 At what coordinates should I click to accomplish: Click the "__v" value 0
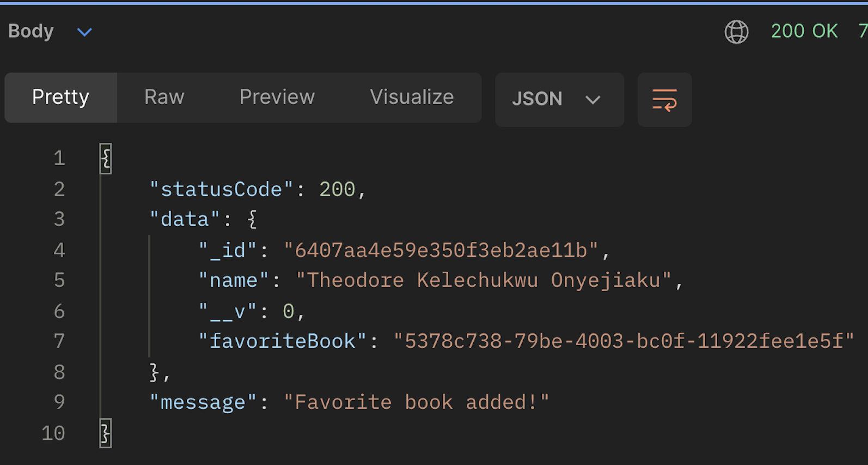pyautogui.click(x=288, y=311)
